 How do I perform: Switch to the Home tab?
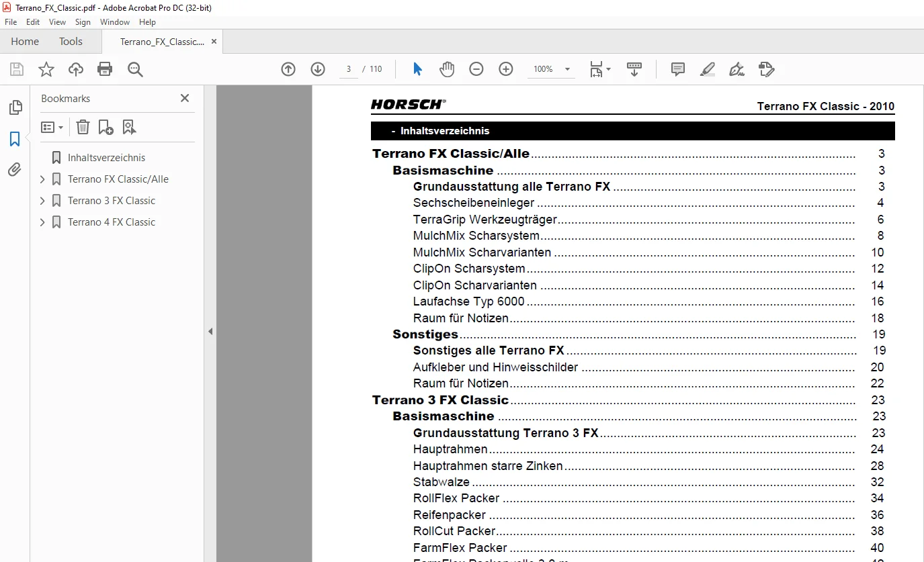[x=25, y=42]
